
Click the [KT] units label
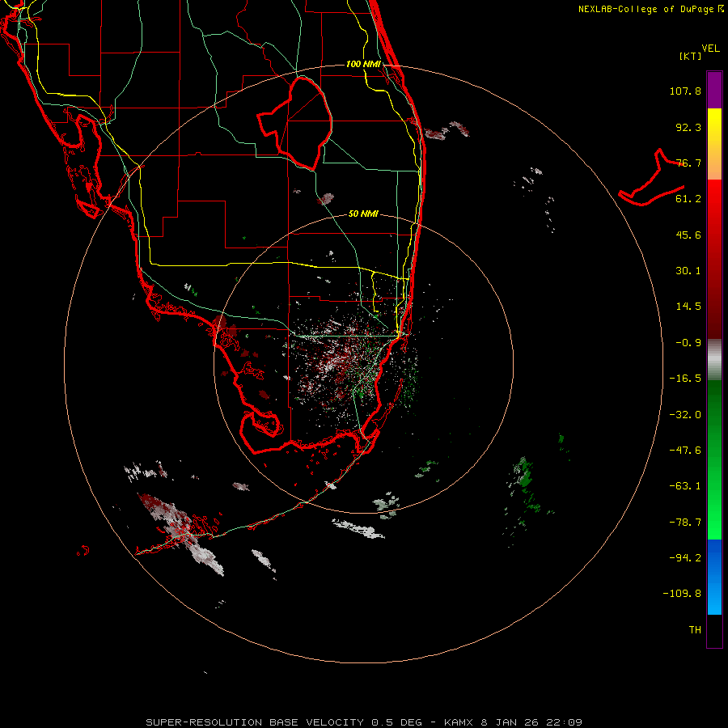click(691, 56)
